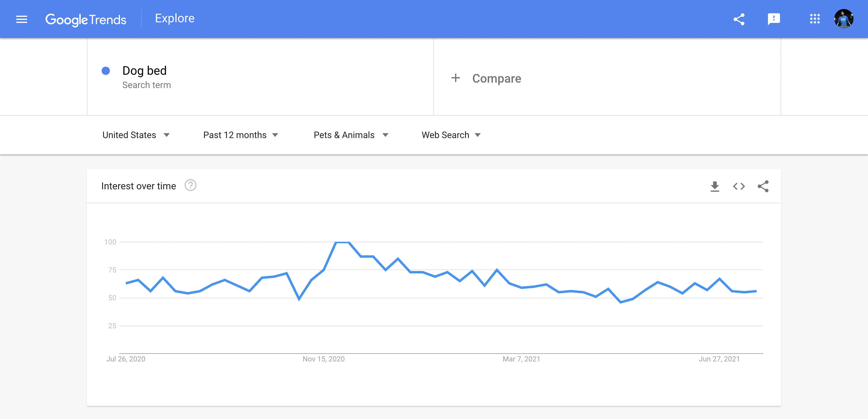Click the blue Dog bed color dot
Image resolution: width=868 pixels, height=419 pixels.
(x=106, y=71)
